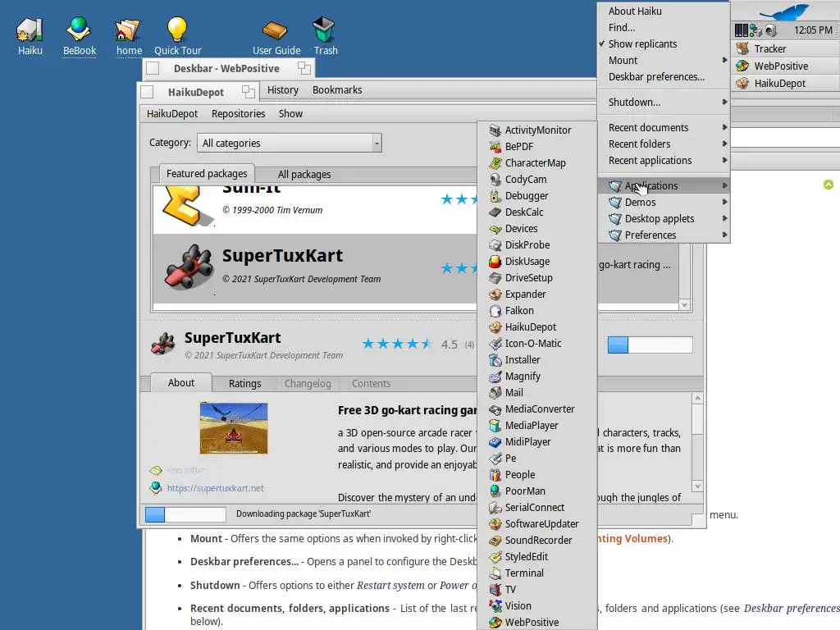Open the Falkon browser entry

coord(536,311)
